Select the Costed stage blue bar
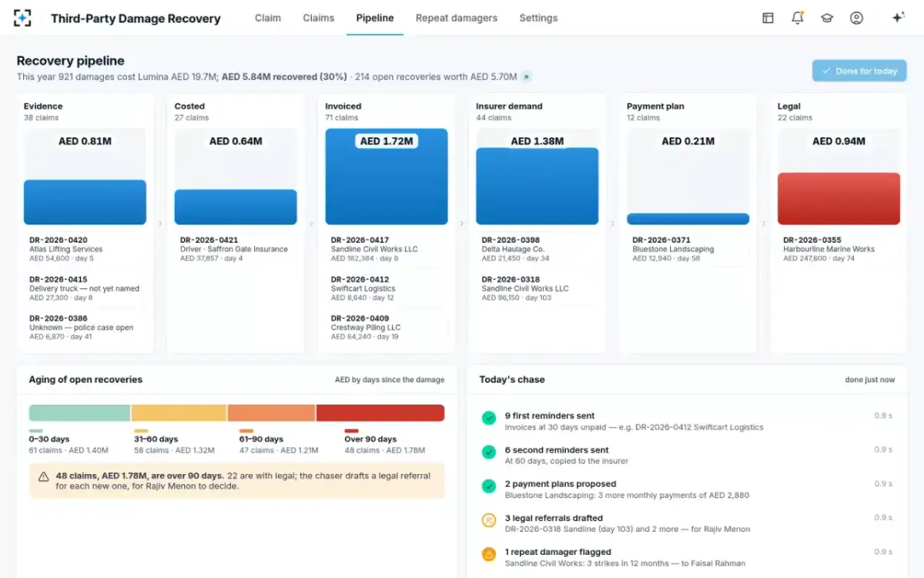 click(x=236, y=207)
